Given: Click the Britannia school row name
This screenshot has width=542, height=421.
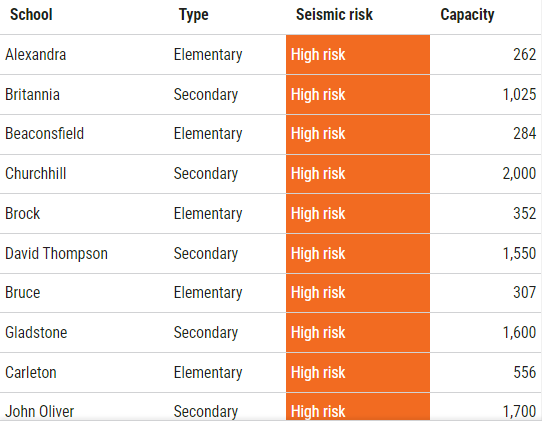Looking at the screenshot, I should [x=32, y=94].
